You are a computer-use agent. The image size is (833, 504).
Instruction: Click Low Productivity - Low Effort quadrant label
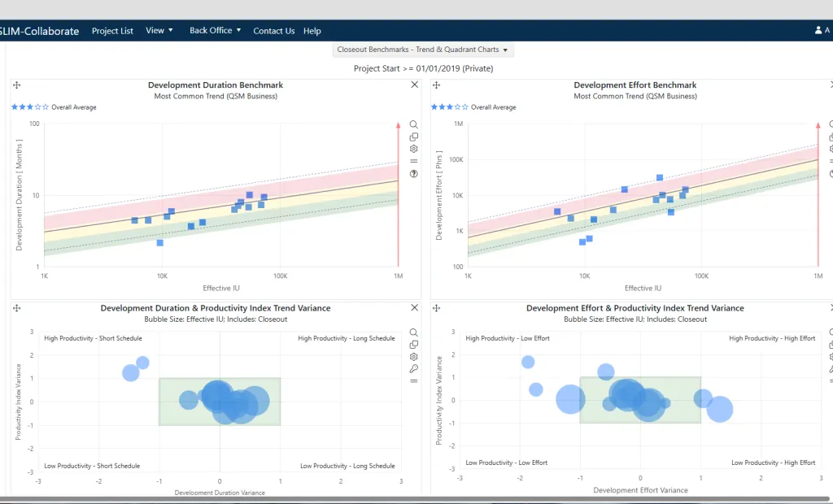(x=506, y=463)
